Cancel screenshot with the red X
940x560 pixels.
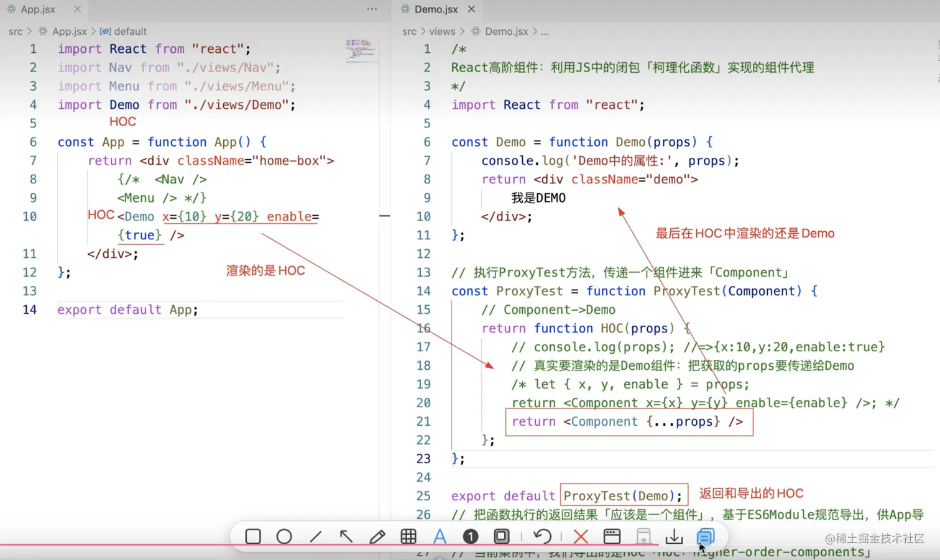pyautogui.click(x=581, y=536)
